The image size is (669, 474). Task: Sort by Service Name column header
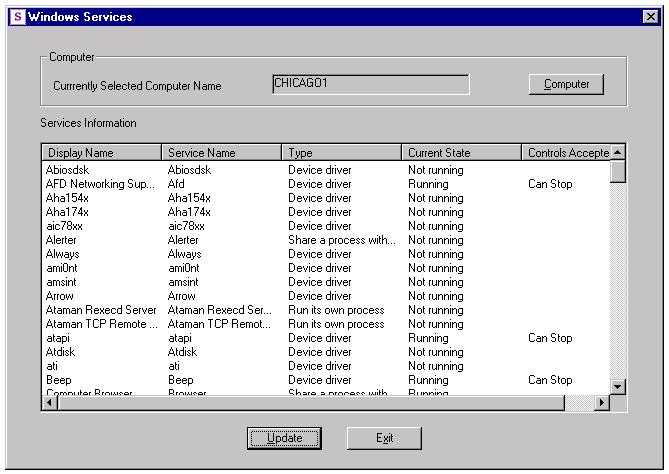tap(221, 152)
